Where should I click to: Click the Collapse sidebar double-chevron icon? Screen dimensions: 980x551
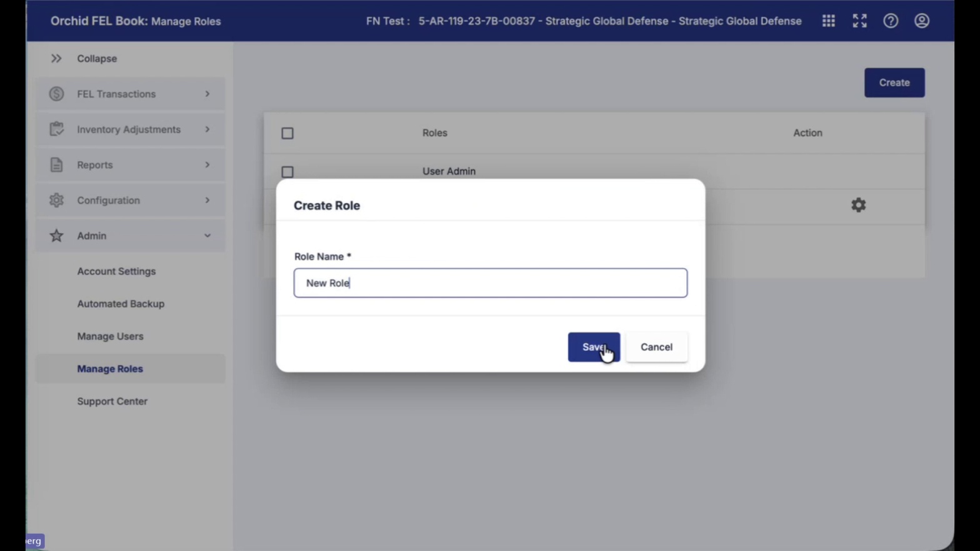click(x=56, y=58)
